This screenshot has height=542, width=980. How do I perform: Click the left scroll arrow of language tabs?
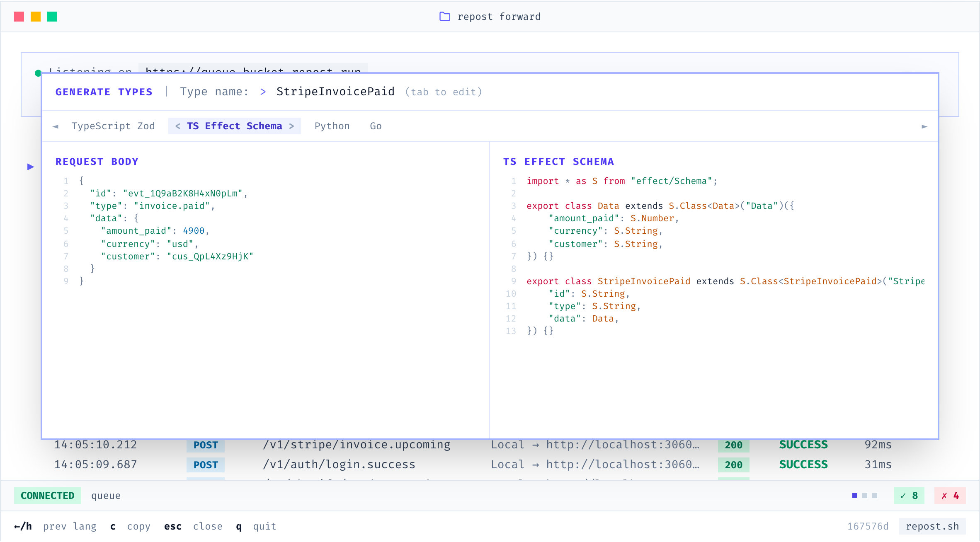[56, 126]
